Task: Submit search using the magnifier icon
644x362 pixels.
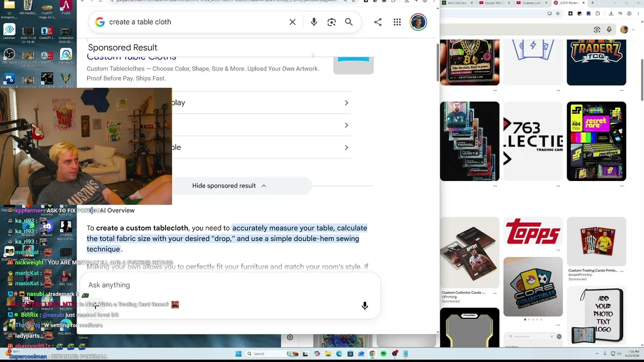Action: [x=349, y=22]
